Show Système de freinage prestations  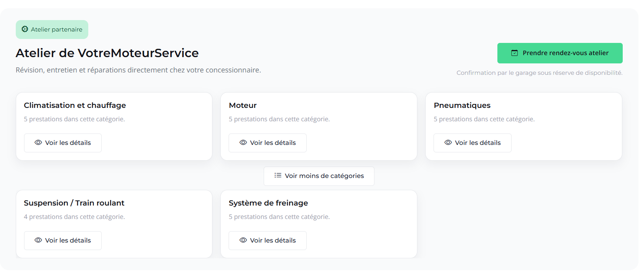[x=267, y=240]
